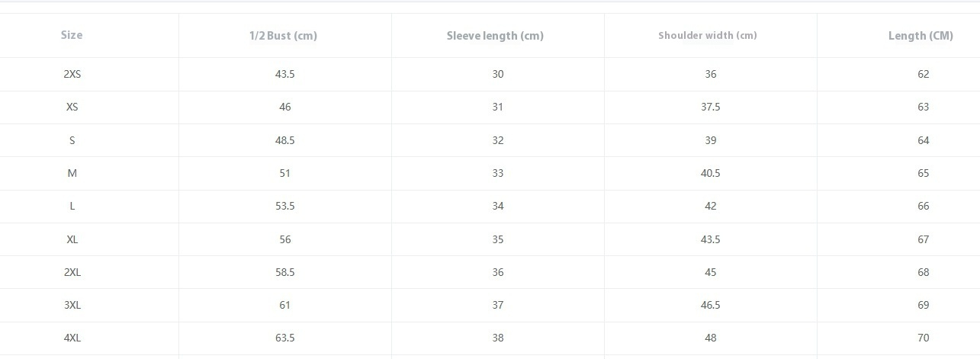
Task: Click shoulder width value 37.5
Action: click(x=710, y=107)
